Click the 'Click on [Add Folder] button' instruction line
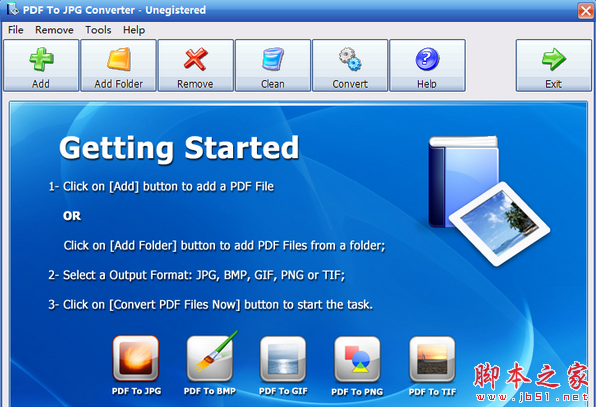This screenshot has height=407, width=596. coord(224,245)
